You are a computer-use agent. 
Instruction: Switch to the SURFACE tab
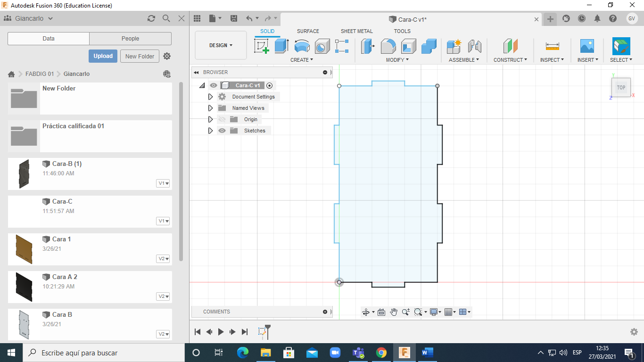(308, 31)
